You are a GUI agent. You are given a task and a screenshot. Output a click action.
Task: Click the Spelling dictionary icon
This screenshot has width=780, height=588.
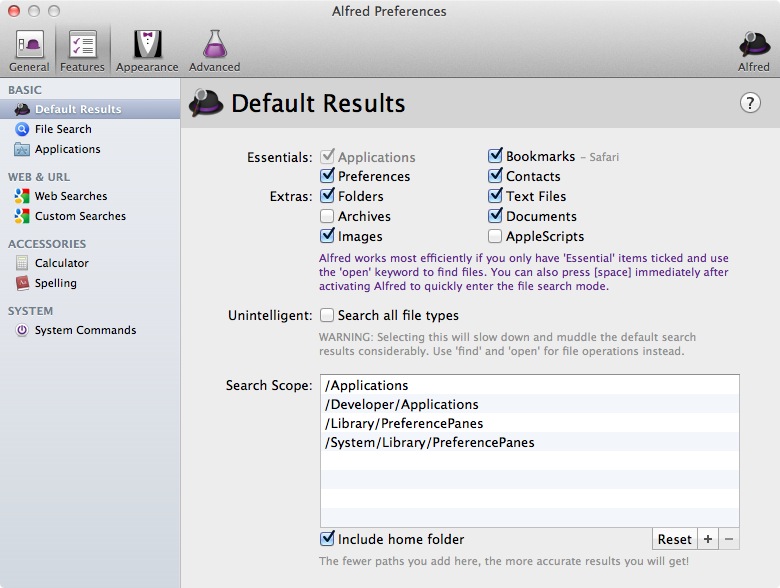[x=22, y=283]
